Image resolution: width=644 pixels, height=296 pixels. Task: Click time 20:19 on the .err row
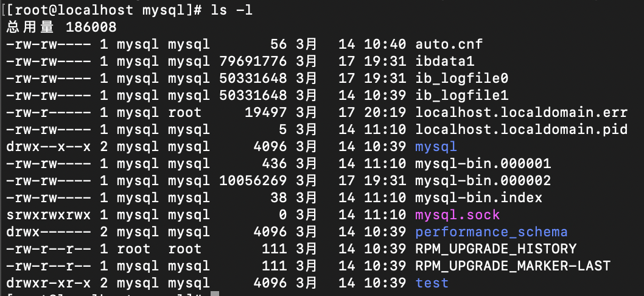(385, 112)
